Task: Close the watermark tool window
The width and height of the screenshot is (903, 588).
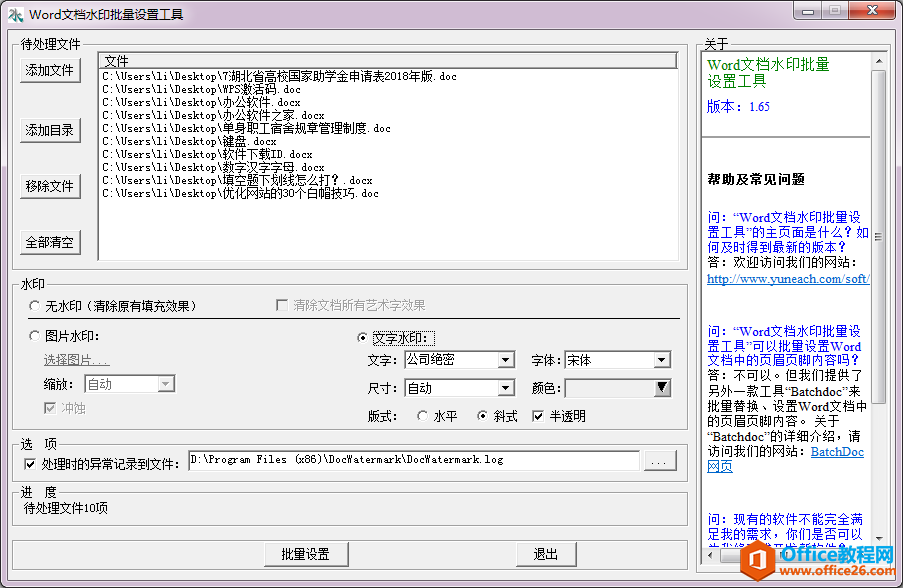Action: [x=872, y=10]
